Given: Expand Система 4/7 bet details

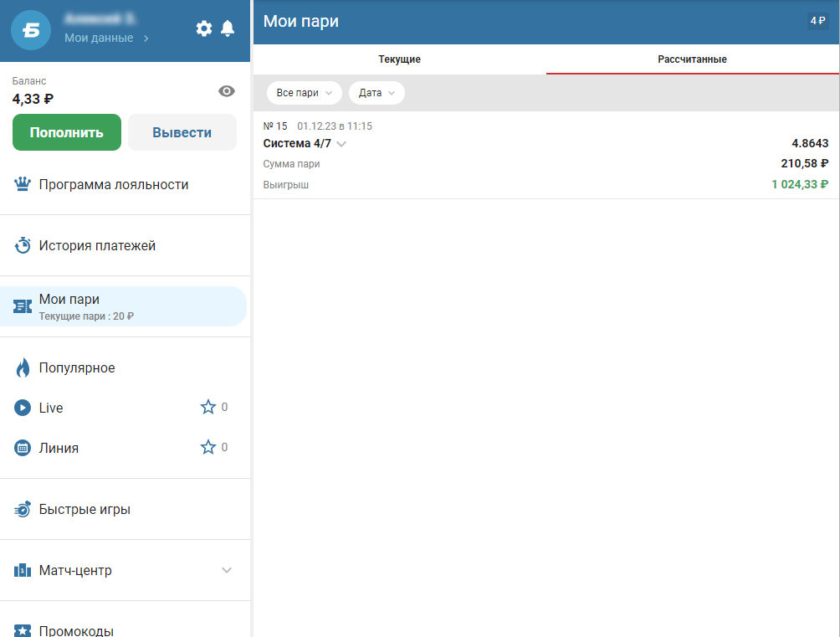Looking at the screenshot, I should click(x=341, y=144).
